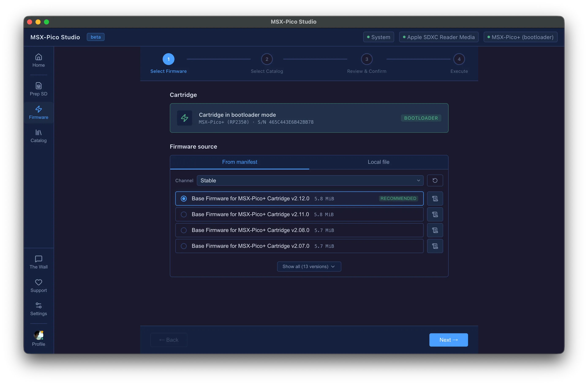The height and width of the screenshot is (385, 588).
Task: Open the Home sidebar section
Action: (x=38, y=61)
